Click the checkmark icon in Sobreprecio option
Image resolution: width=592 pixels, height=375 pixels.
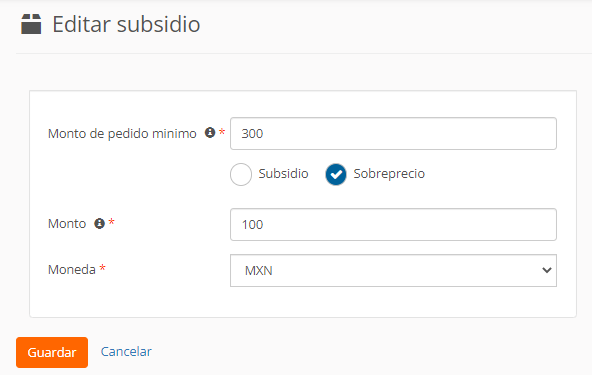(336, 175)
